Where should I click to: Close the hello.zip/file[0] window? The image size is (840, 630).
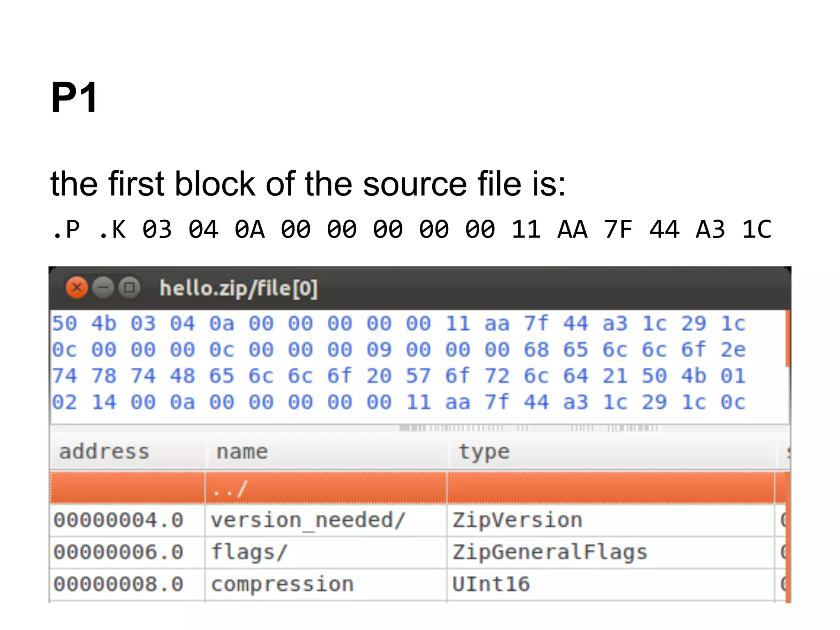pos(77,288)
